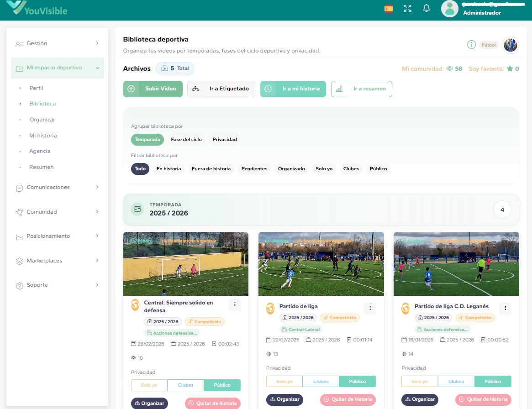Open the notifications bell in the header

coord(427,8)
